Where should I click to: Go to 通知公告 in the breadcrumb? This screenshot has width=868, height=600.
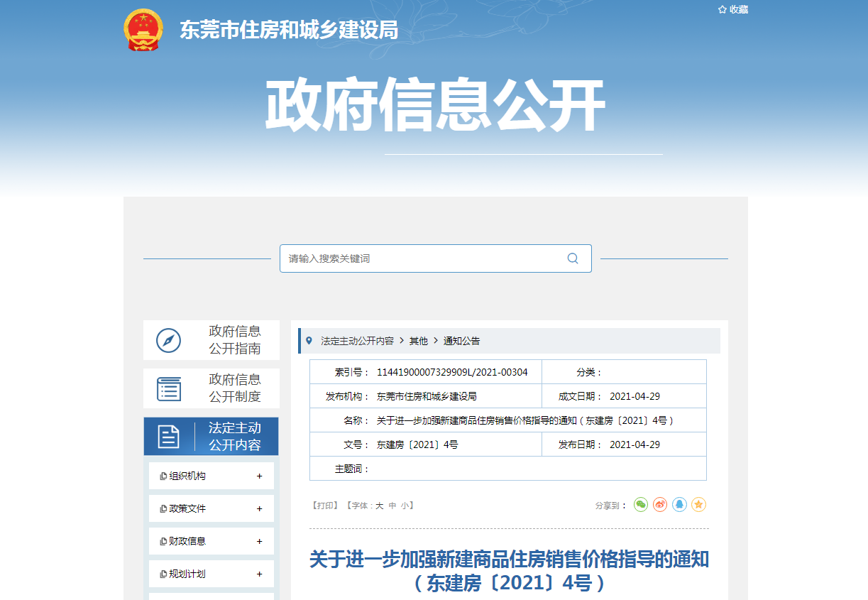pos(461,341)
